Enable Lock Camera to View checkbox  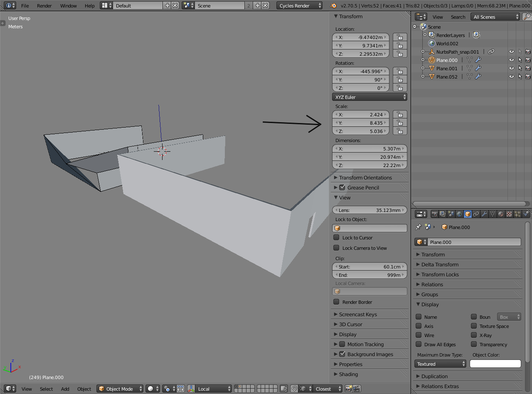point(337,248)
